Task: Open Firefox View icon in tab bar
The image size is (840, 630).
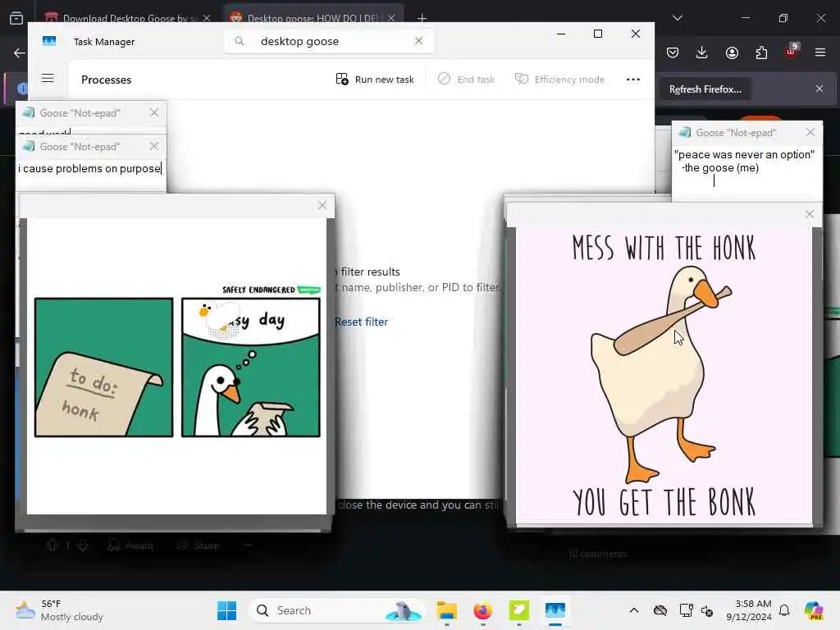Action: coord(16,18)
